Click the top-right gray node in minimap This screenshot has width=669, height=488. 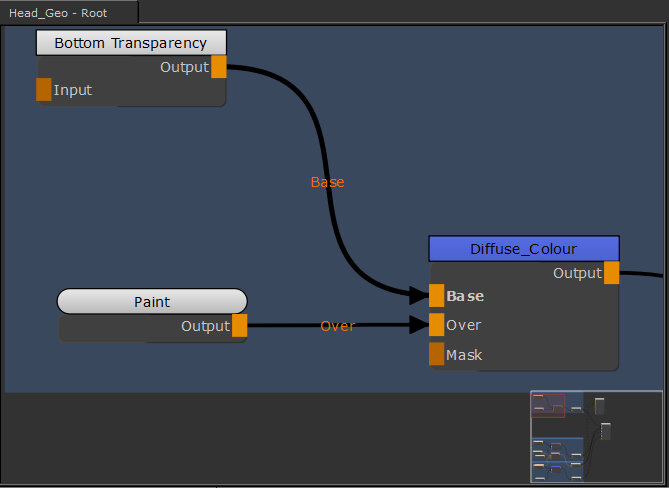[x=599, y=406]
